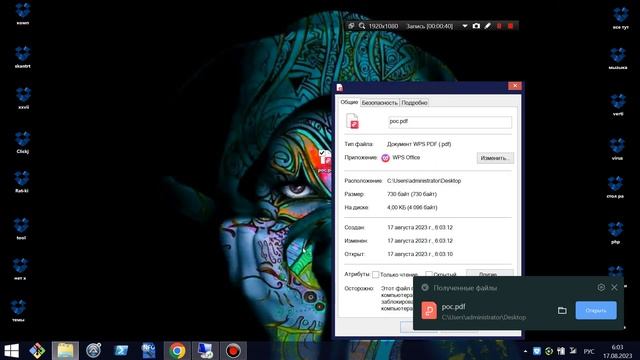Open Google Chrome from taskbar
640x360 pixels.
177,351
